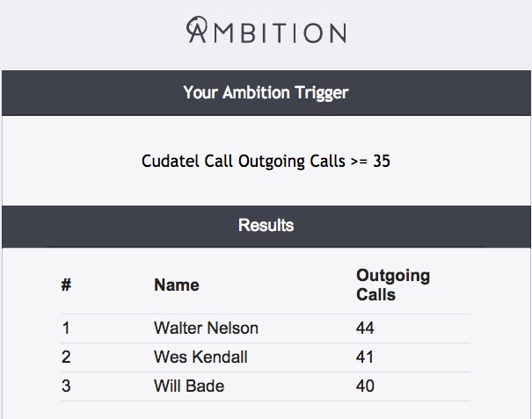Click the # column header
This screenshot has height=419, width=532.
point(66,285)
